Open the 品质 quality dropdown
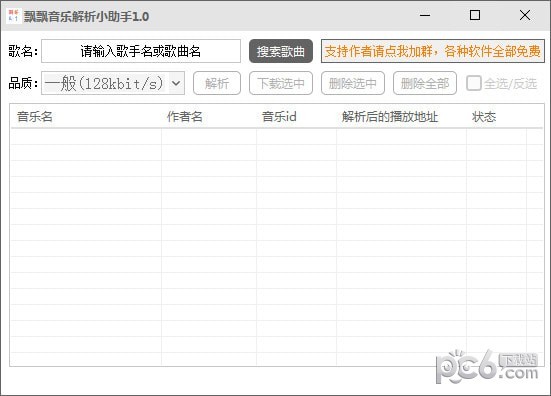 (x=113, y=83)
